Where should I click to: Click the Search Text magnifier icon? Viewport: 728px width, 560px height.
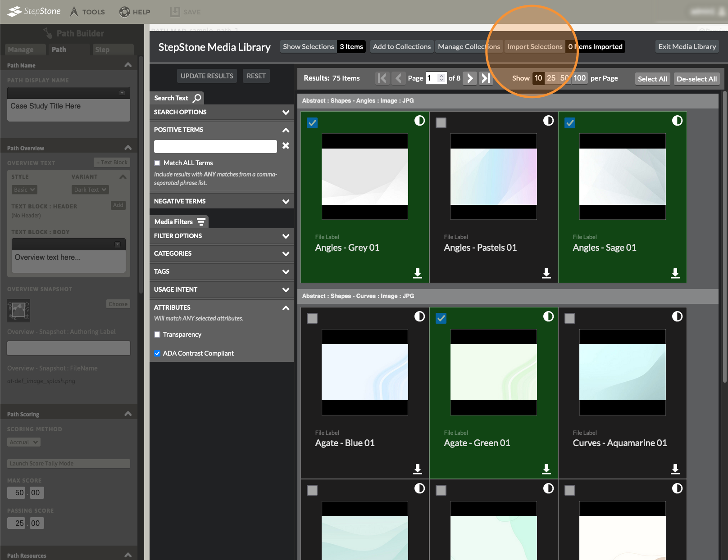(197, 98)
